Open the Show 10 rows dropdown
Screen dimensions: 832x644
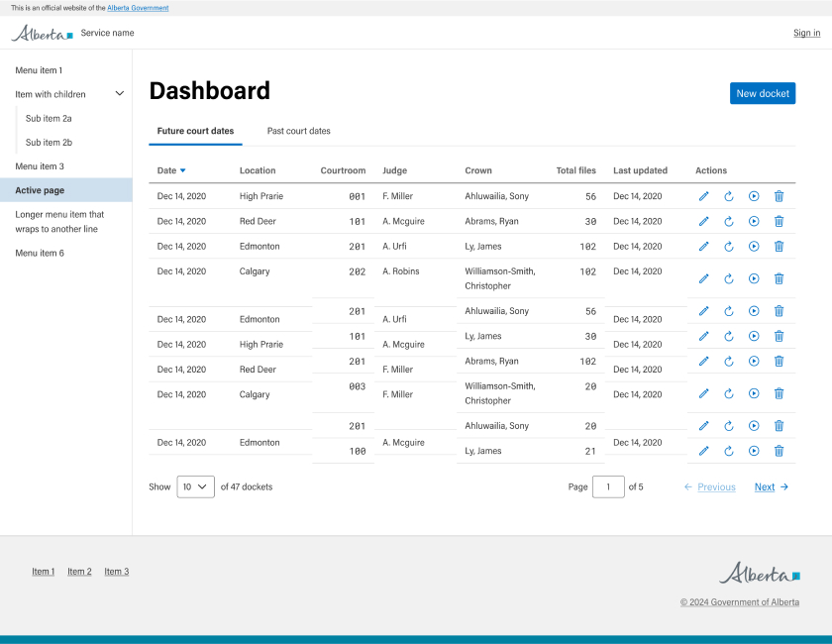tap(195, 486)
